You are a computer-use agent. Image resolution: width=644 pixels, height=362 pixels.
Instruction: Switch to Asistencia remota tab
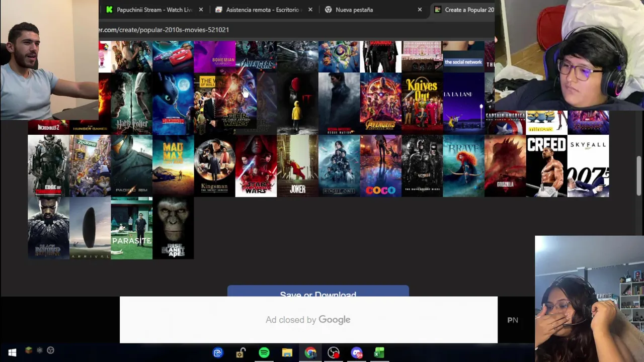pyautogui.click(x=264, y=10)
